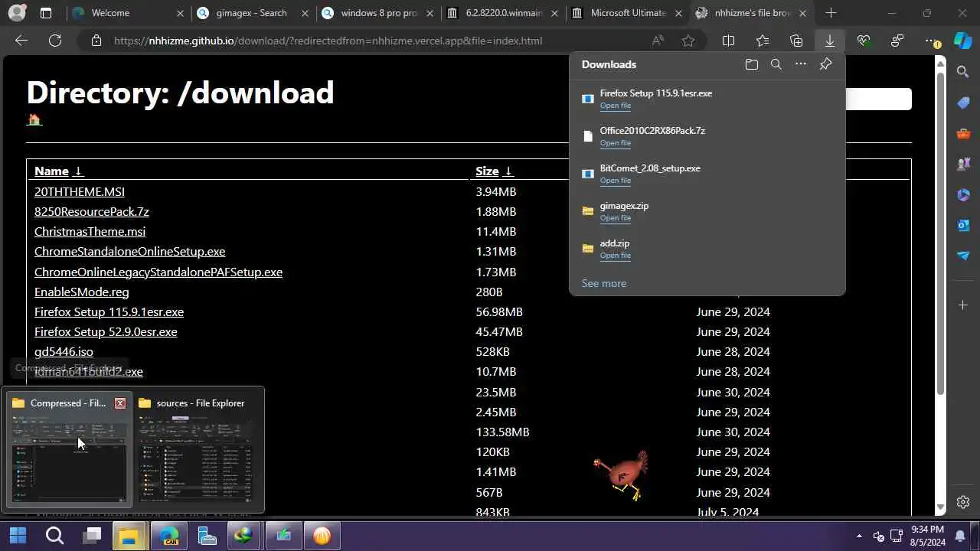The width and height of the screenshot is (980, 551).
Task: Download Firefox Setup 52.9.0esr.exe from listing
Action: [106, 331]
